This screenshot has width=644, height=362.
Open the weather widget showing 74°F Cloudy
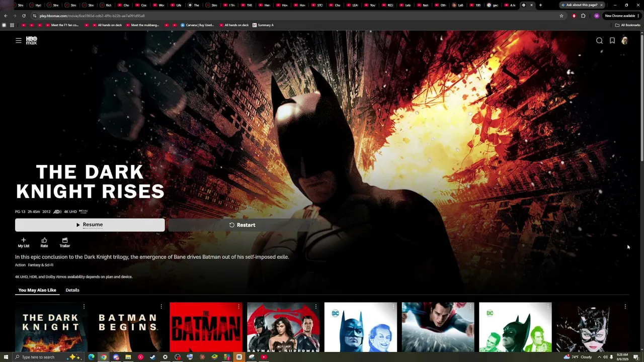point(579,357)
